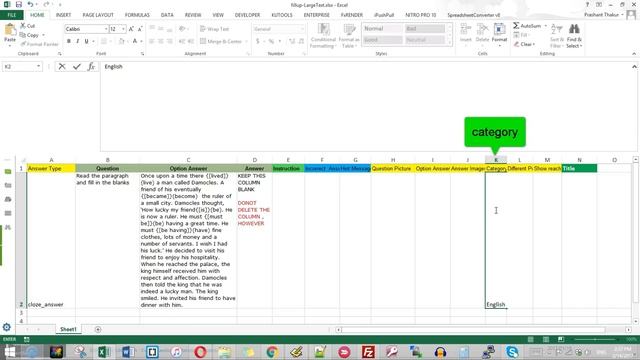The height and width of the screenshot is (360, 640).
Task: Click the Windows Start button
Action: tap(9, 351)
